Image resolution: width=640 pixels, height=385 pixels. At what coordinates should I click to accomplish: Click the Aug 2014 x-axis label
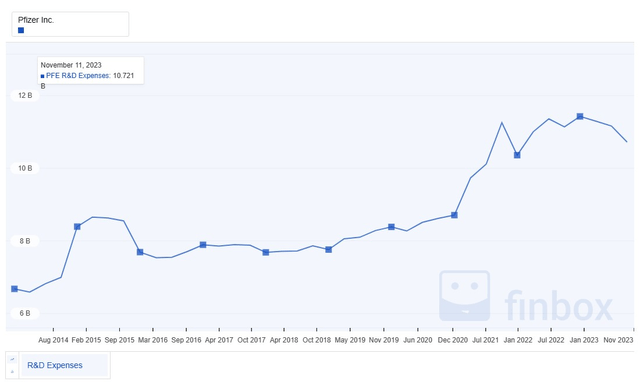(53, 340)
